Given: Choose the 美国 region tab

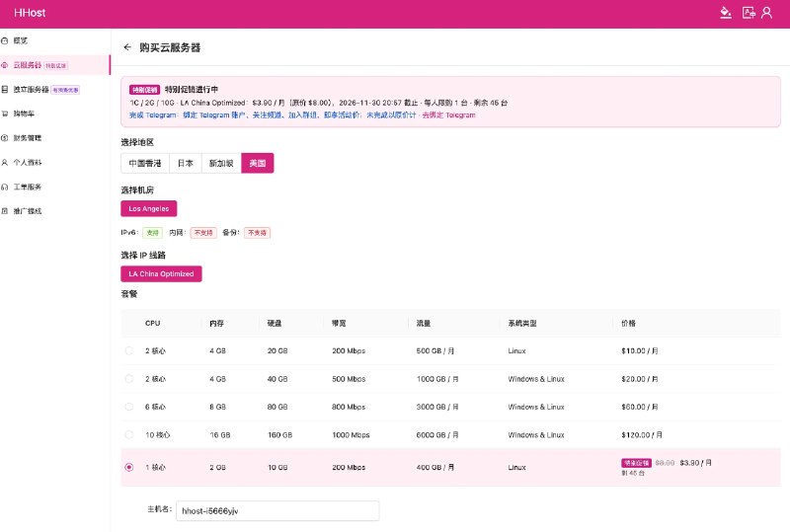Looking at the screenshot, I should coord(258,163).
